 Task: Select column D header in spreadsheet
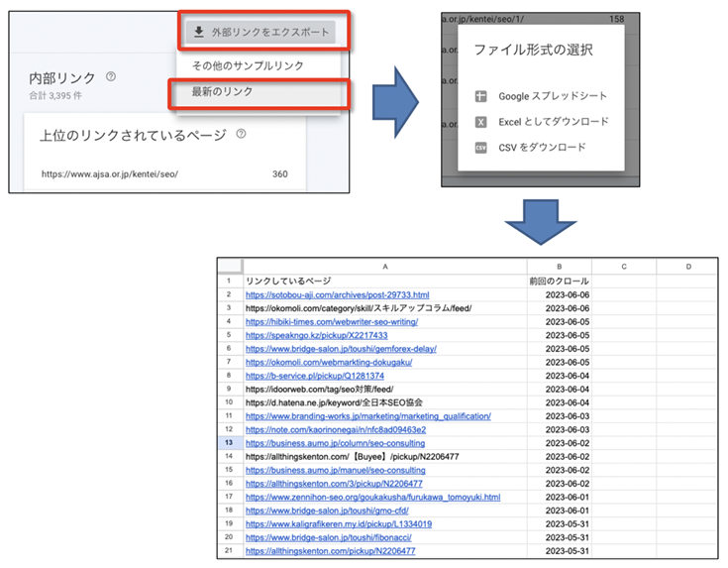click(x=687, y=267)
